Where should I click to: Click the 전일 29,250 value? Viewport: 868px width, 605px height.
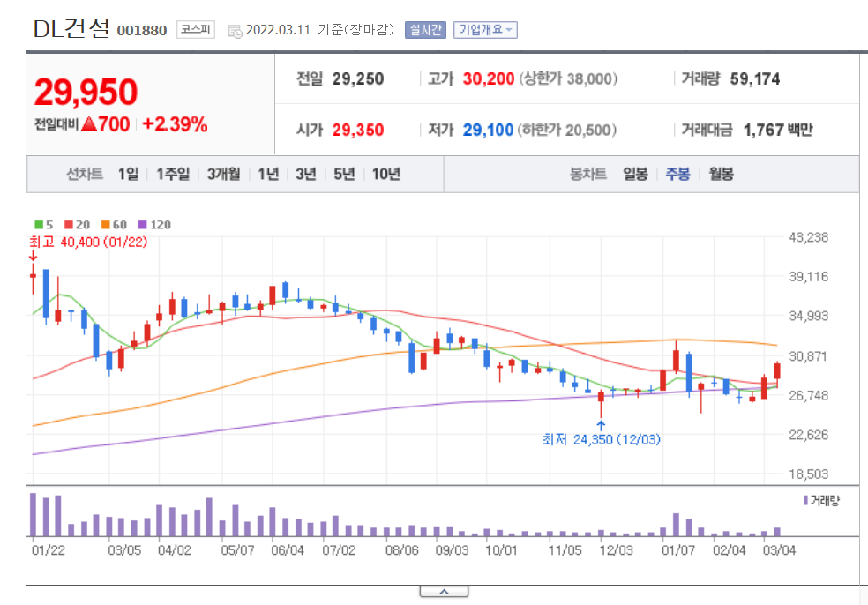357,79
